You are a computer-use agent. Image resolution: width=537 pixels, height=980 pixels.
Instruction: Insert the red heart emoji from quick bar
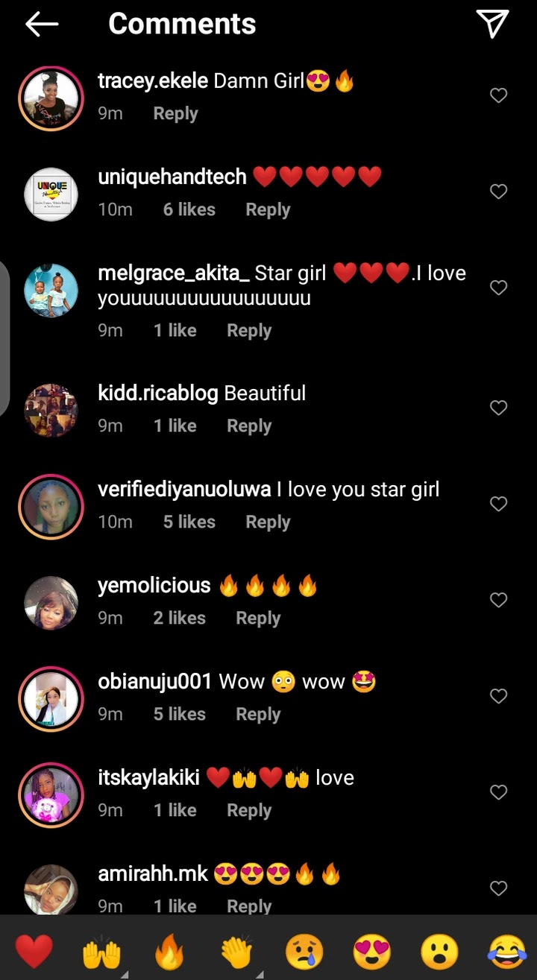pyautogui.click(x=34, y=952)
